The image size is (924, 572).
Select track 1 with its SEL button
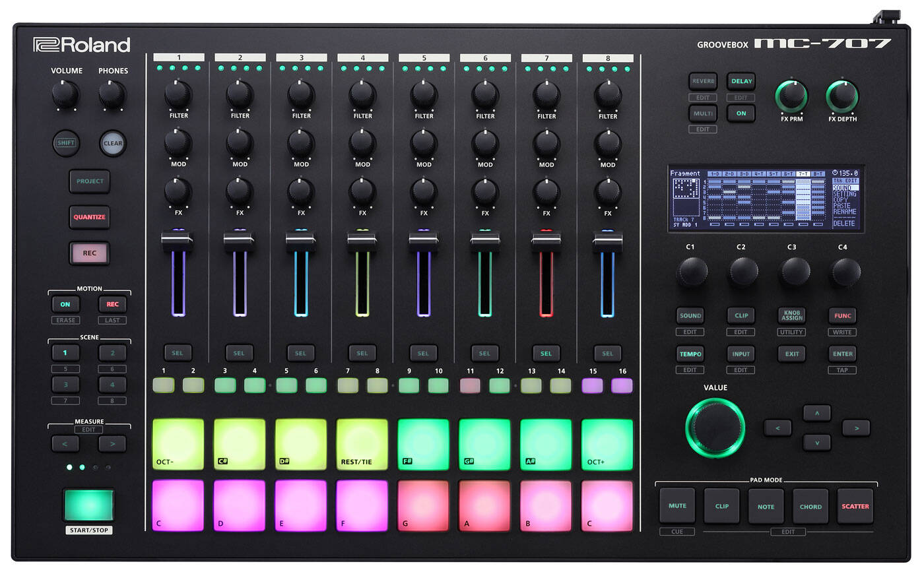point(178,353)
